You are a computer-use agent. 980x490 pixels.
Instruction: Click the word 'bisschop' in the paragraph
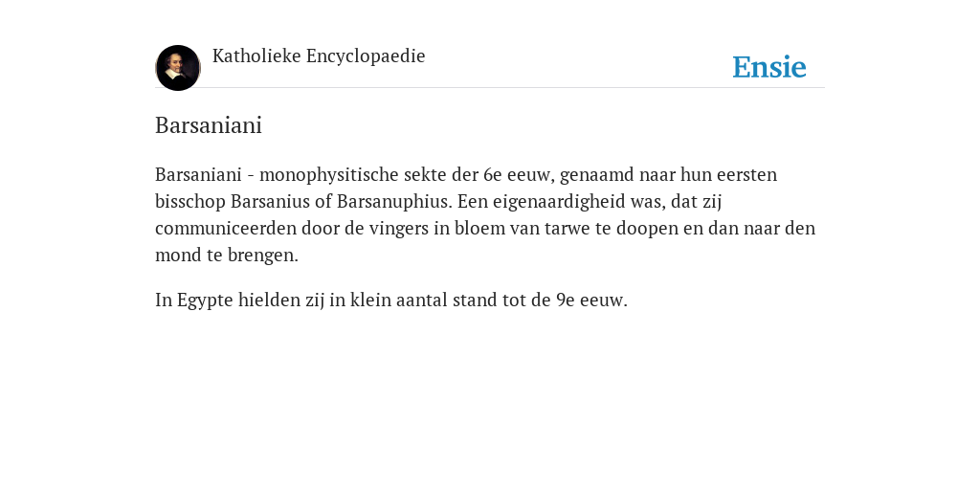(190, 202)
